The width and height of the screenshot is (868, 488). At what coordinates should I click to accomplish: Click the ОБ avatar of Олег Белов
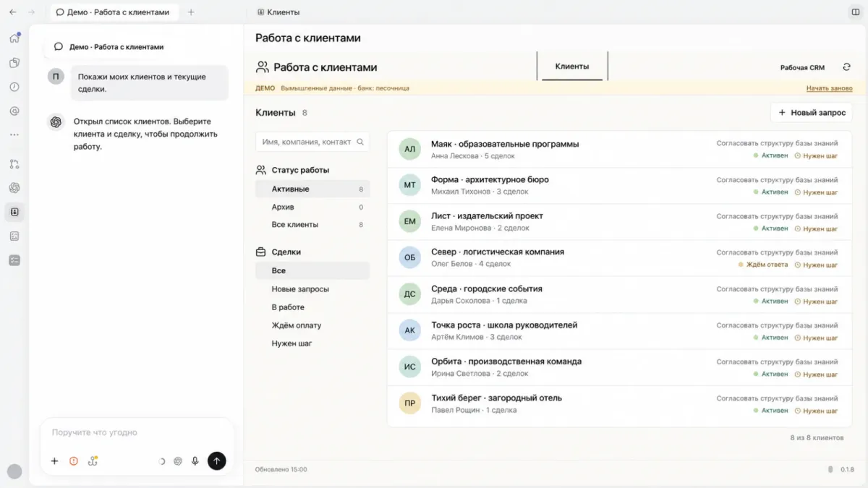point(410,257)
